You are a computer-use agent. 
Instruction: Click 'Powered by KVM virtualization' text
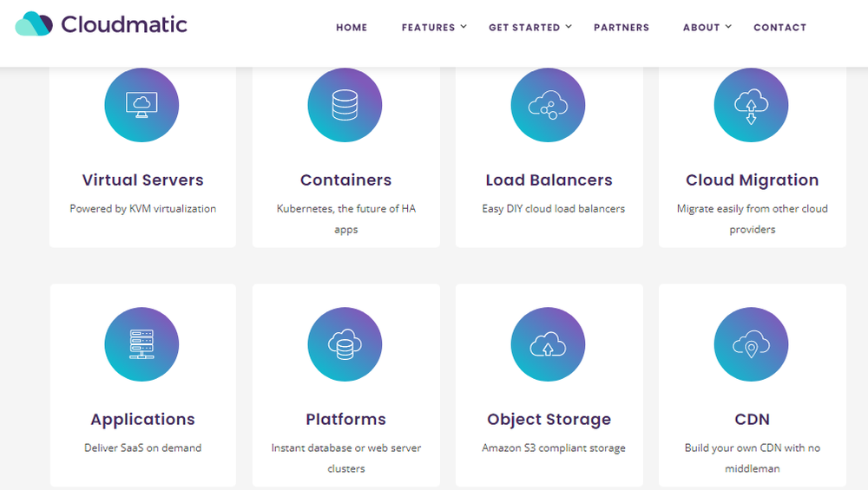pyautogui.click(x=143, y=208)
